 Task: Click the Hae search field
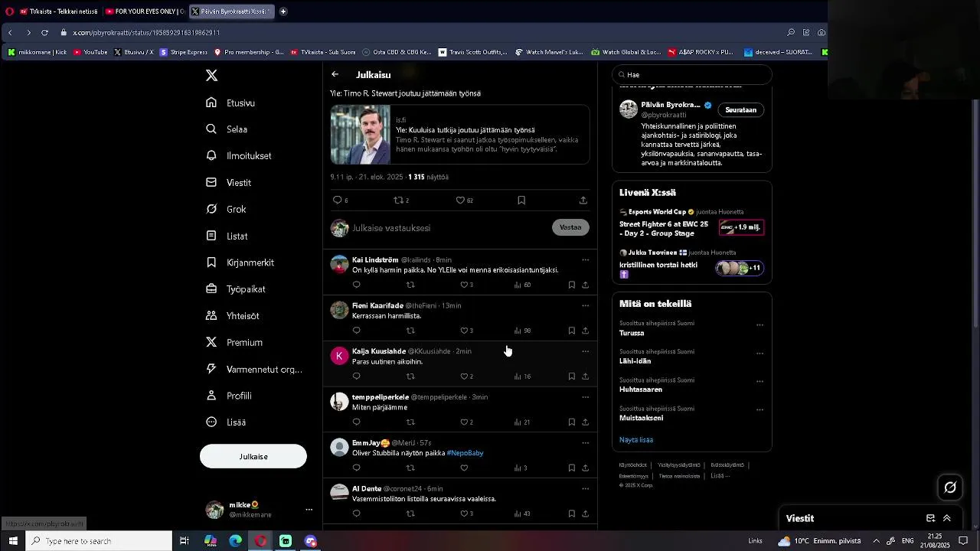pyautogui.click(x=692, y=75)
